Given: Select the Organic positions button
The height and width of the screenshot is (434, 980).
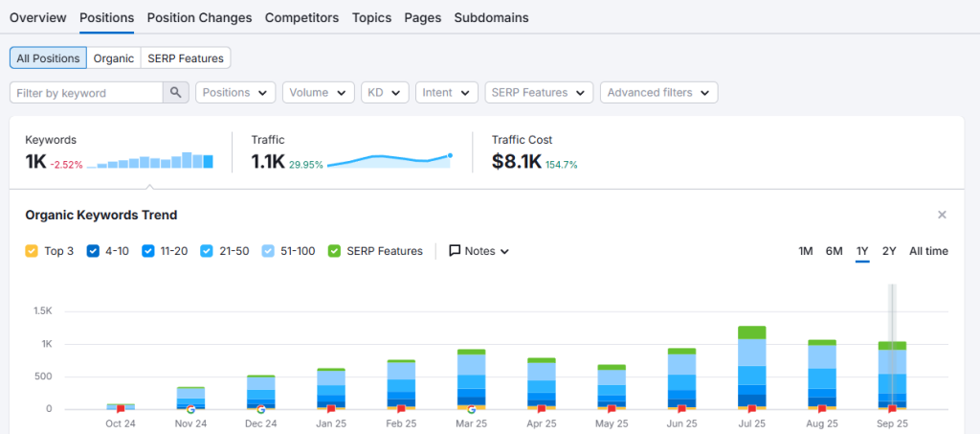Looking at the screenshot, I should click(x=113, y=58).
